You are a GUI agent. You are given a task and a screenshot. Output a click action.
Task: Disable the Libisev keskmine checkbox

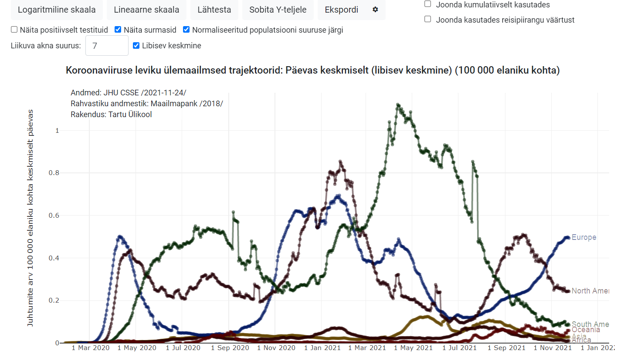pos(136,45)
